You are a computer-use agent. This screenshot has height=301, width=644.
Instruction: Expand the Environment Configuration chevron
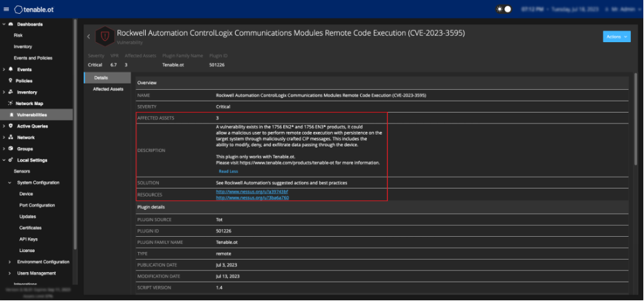[10, 262]
